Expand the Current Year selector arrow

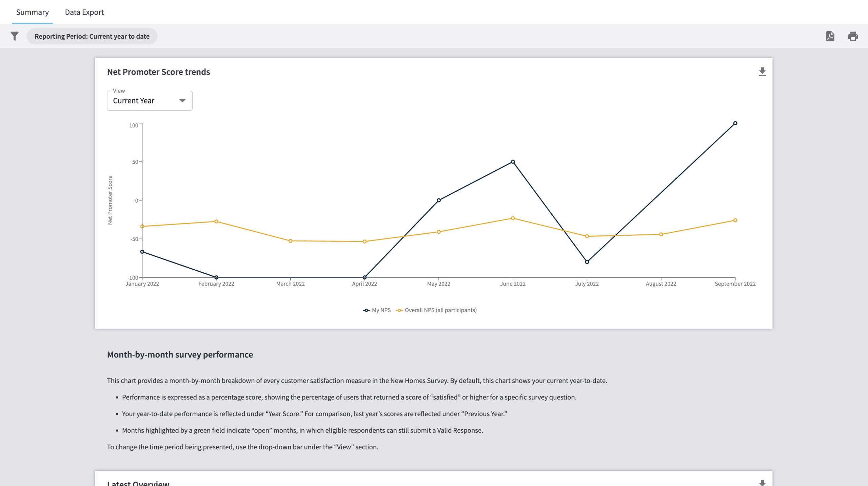182,100
